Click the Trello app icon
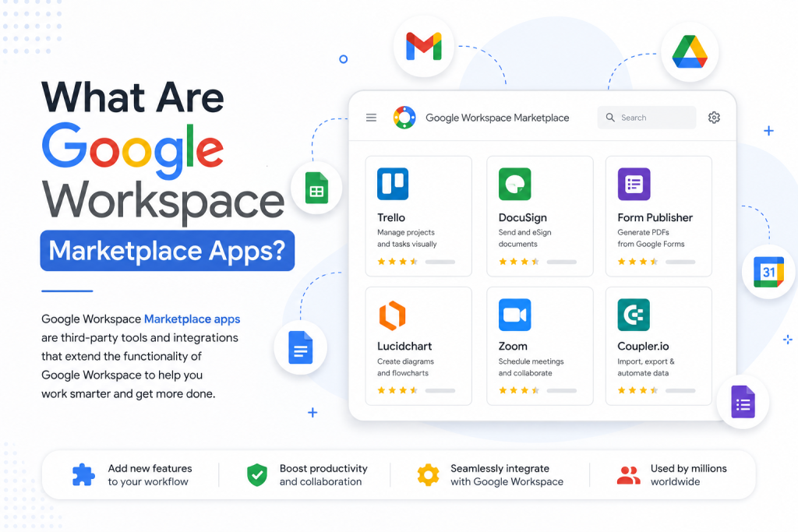Viewport: 798px width, 532px height. [393, 184]
